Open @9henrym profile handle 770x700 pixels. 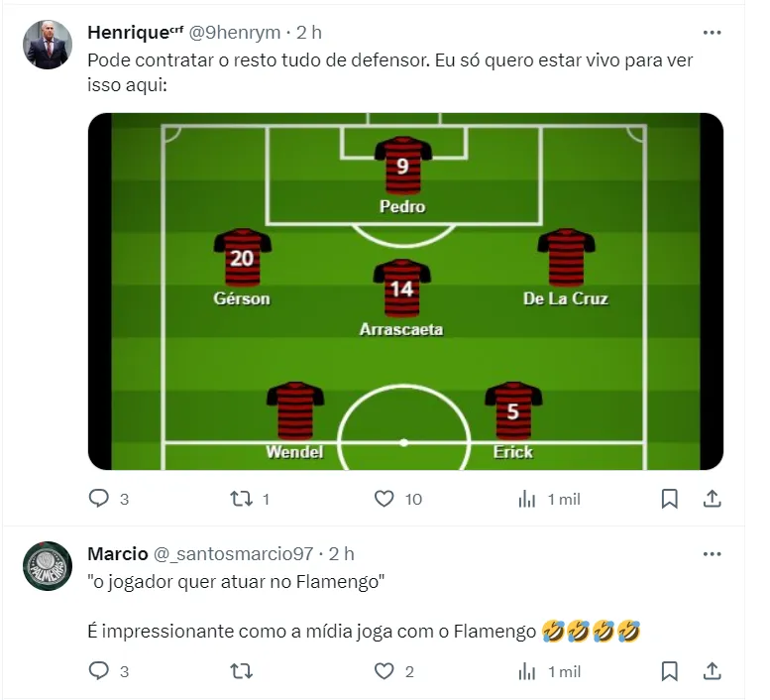click(235, 33)
